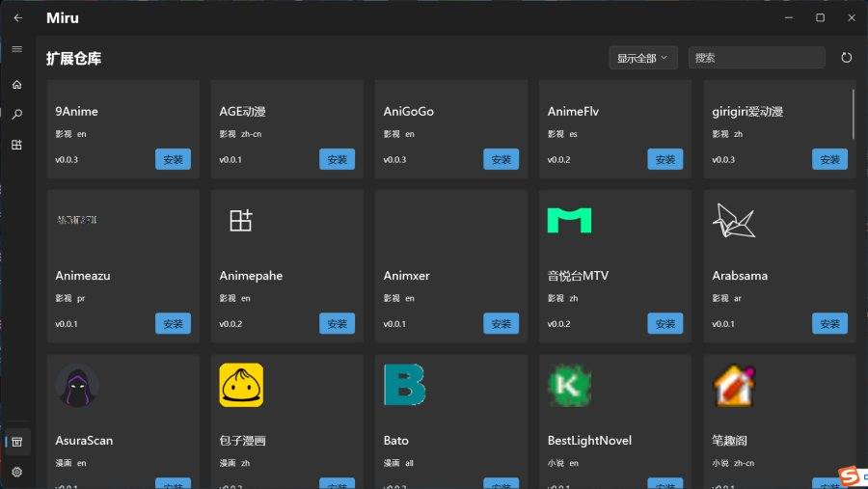Minimize the Miru window
Screen dimensions: 868x489
tap(789, 17)
